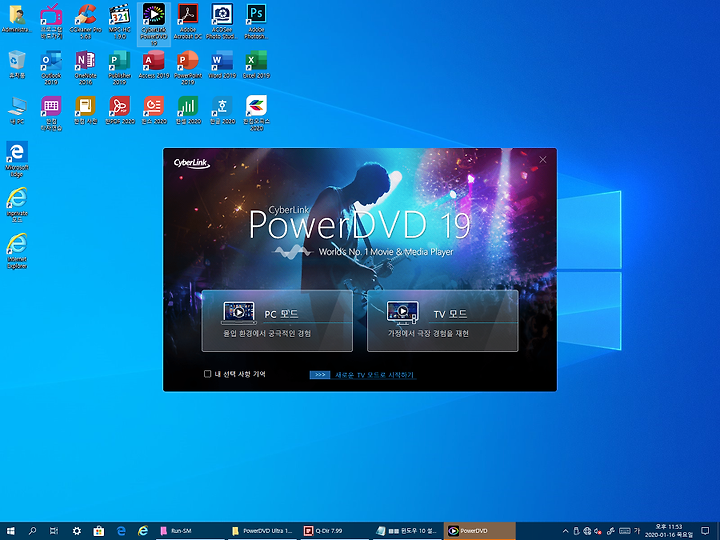
Task: Click the CyberLink logo in the launcher
Action: tap(191, 163)
